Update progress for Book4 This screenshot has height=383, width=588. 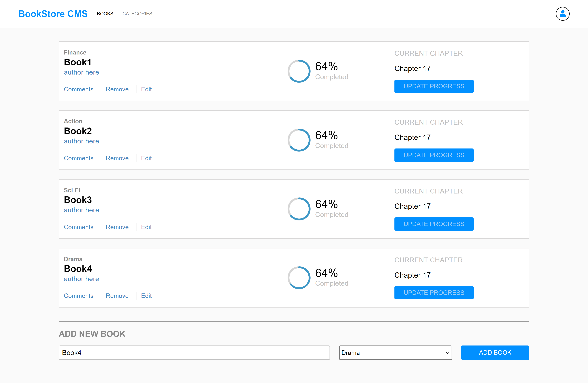click(x=434, y=293)
